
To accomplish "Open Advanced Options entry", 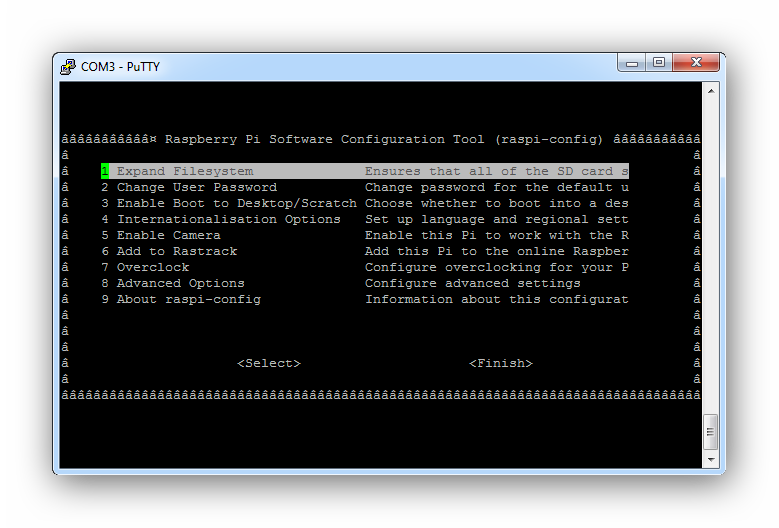I will coord(180,283).
